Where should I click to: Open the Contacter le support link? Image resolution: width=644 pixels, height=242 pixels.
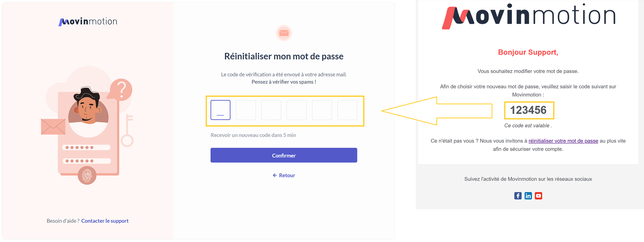point(105,221)
